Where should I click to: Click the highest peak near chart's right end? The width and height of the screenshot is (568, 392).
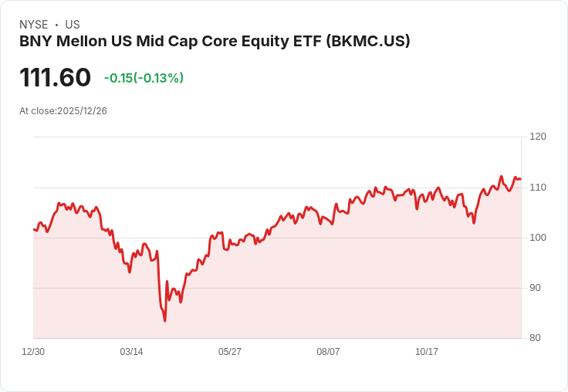[502, 177]
